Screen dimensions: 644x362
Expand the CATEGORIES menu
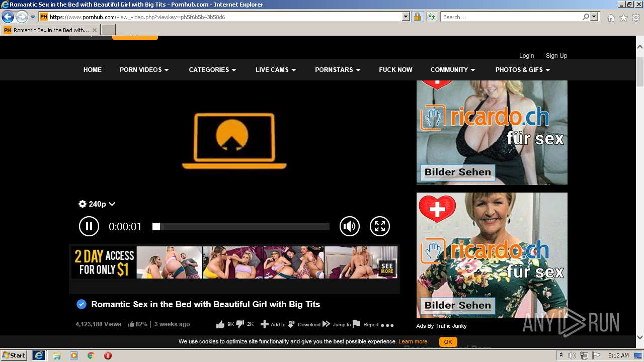click(x=212, y=70)
